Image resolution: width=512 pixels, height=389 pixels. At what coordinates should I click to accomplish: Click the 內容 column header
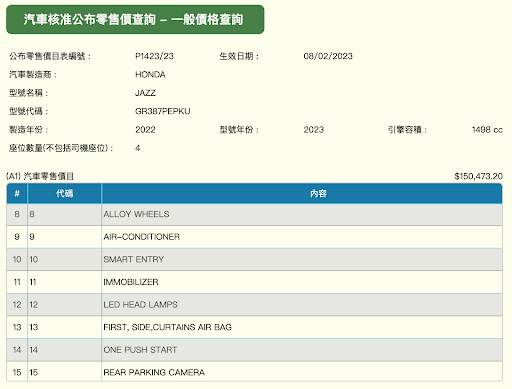[x=302, y=193]
